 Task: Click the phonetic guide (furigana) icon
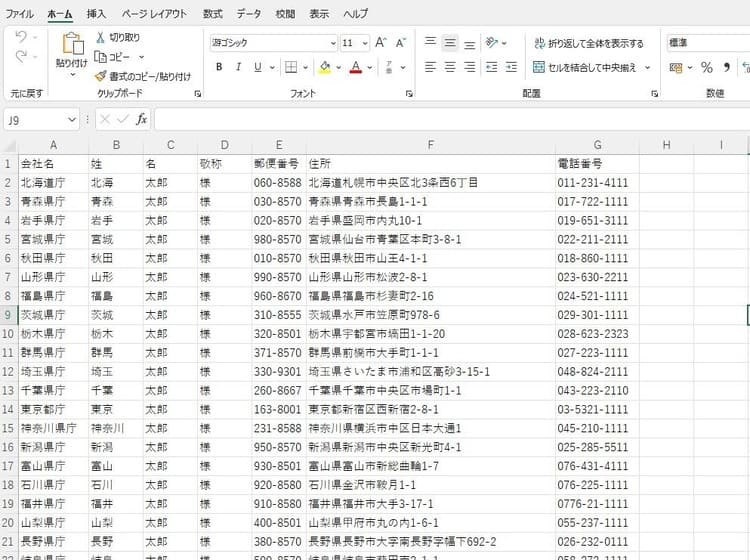389,67
